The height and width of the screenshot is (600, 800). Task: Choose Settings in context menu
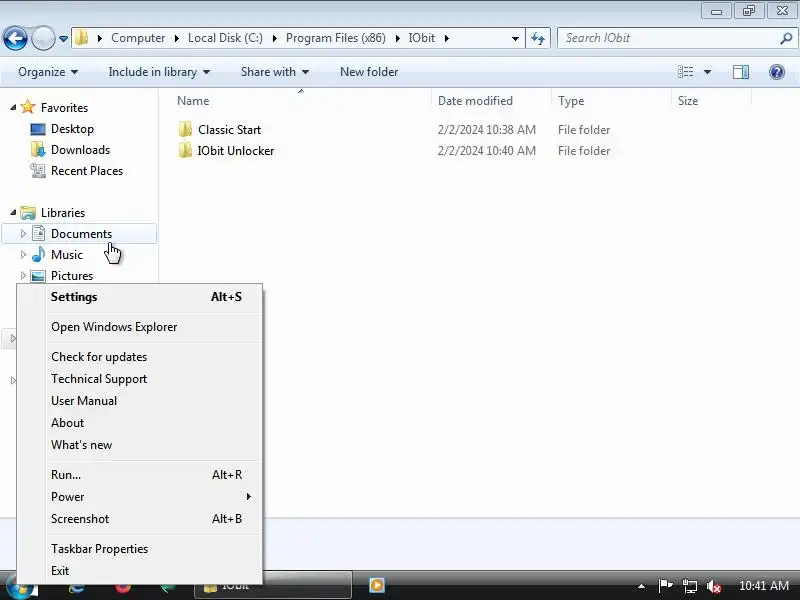(x=140, y=297)
